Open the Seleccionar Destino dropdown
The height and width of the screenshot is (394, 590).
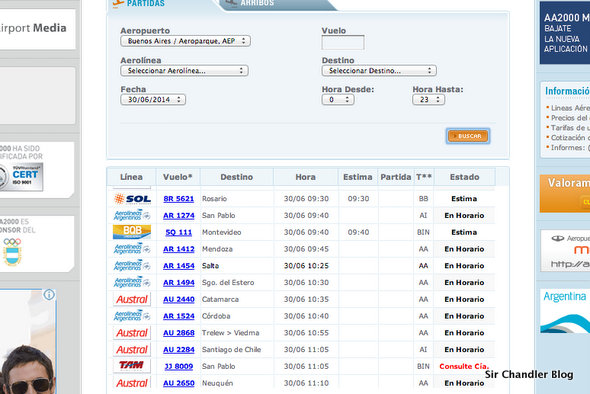379,71
